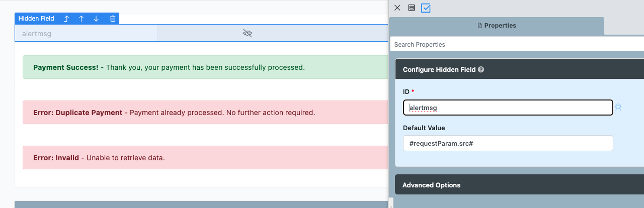The image size is (644, 208).
Task: Click the move-to-top arrow on Hidden Field
Action: tap(66, 19)
